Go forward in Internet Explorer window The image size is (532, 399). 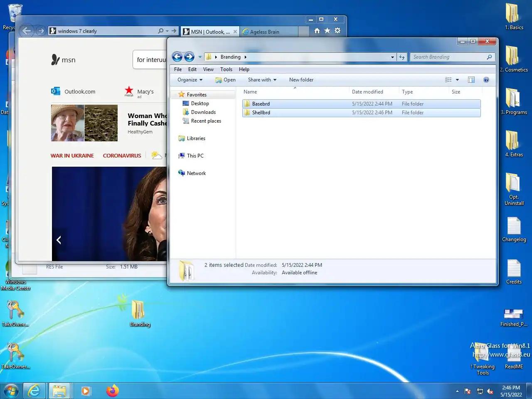coord(40,31)
